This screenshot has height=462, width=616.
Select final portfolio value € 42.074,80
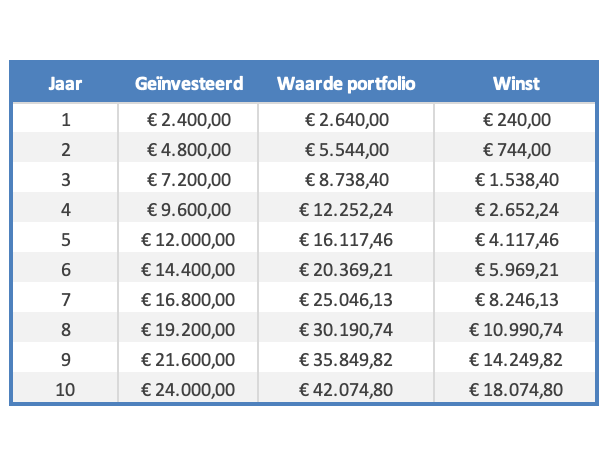click(346, 390)
